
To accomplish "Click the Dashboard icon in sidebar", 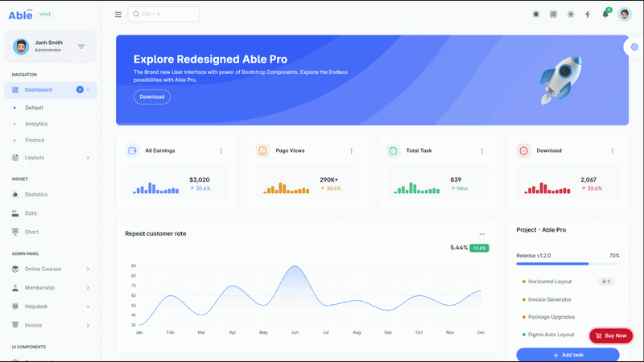I will point(15,90).
